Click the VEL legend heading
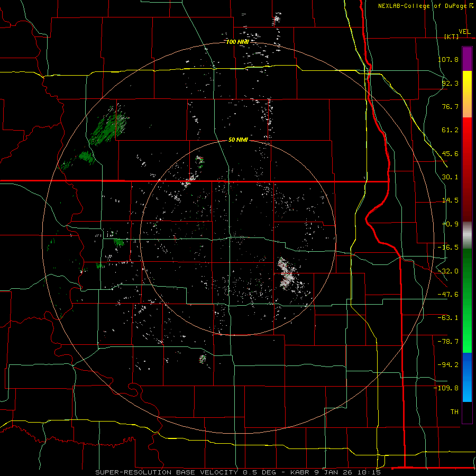476x476 pixels. pos(464,32)
